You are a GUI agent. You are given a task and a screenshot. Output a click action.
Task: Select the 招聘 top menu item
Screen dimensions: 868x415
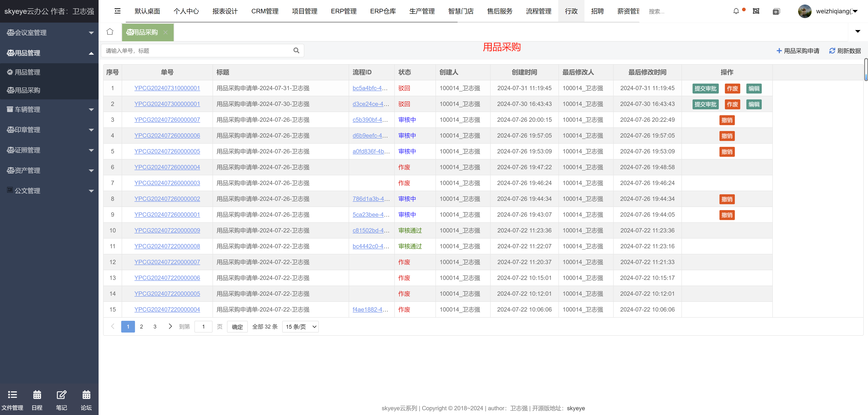pos(597,11)
